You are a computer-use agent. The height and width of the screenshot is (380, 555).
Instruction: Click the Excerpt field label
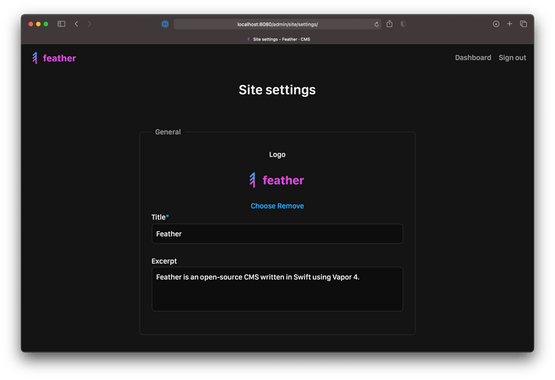coord(164,261)
